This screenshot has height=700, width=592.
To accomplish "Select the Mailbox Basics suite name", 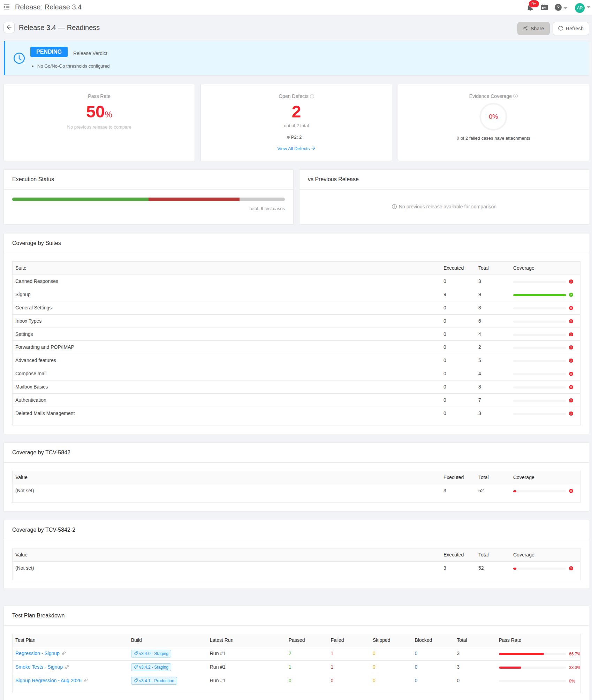I will (31, 387).
